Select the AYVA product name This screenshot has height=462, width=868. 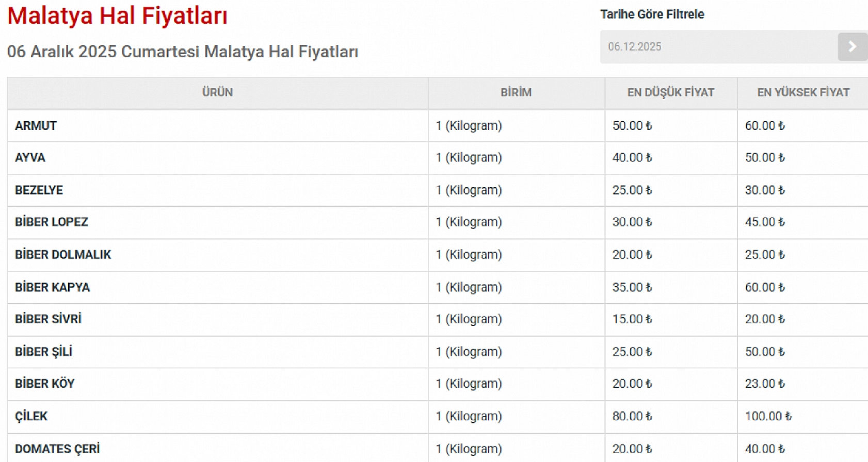30,158
